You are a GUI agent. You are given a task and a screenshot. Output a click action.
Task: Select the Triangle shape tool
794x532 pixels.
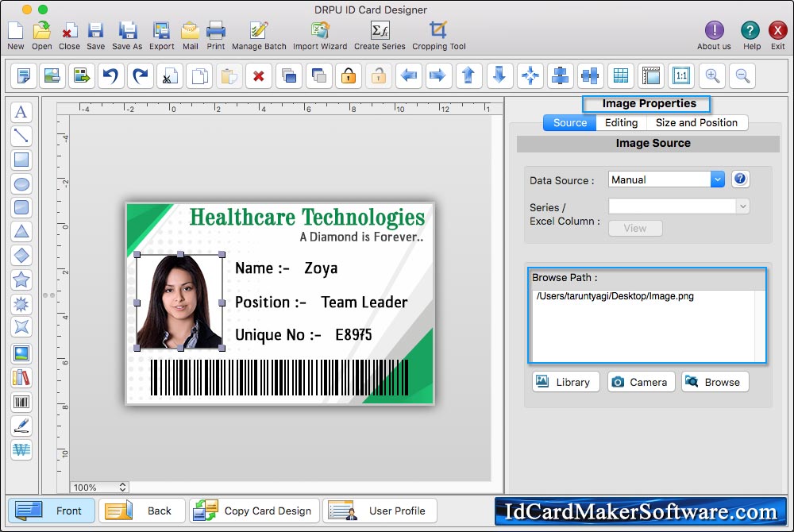point(21,231)
